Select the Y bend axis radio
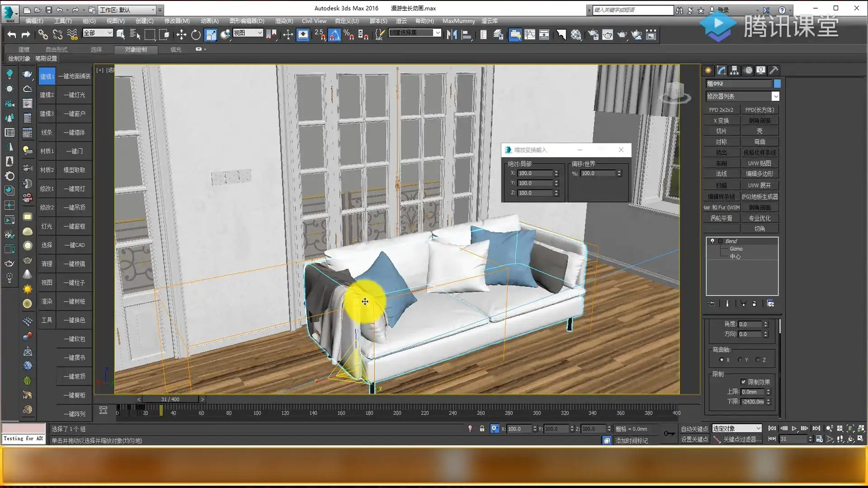 pos(740,360)
